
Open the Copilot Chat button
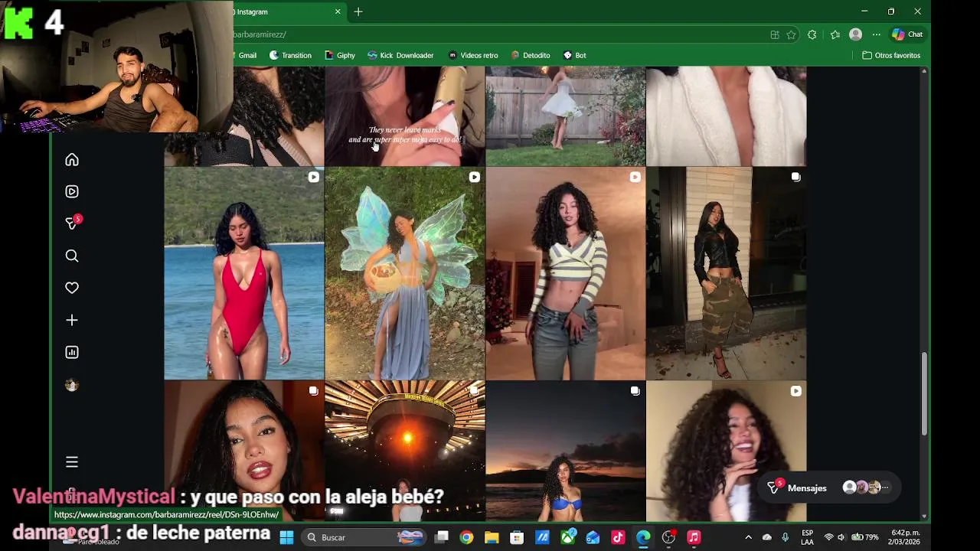coord(907,34)
